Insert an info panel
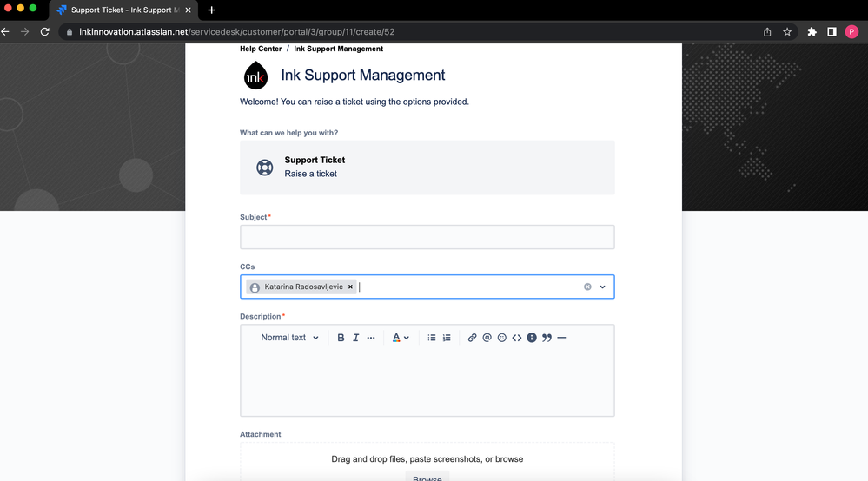This screenshot has width=868, height=481. tap(532, 338)
